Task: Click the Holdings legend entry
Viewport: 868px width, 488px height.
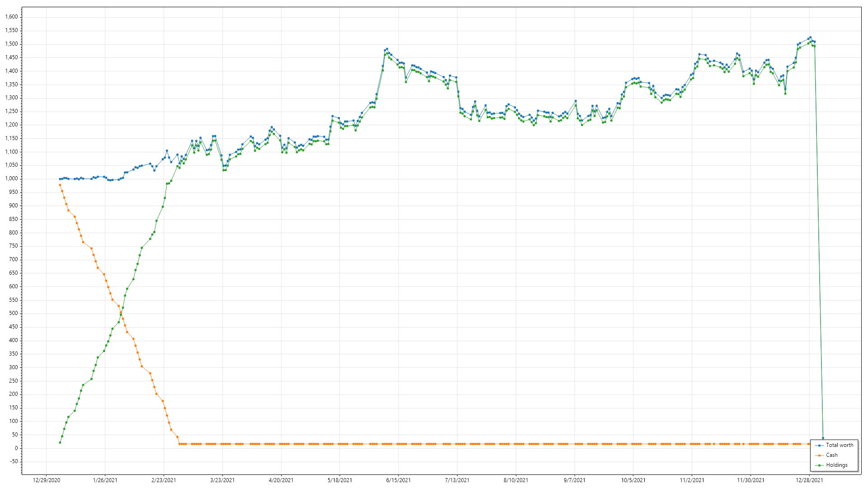Action: coord(831,465)
